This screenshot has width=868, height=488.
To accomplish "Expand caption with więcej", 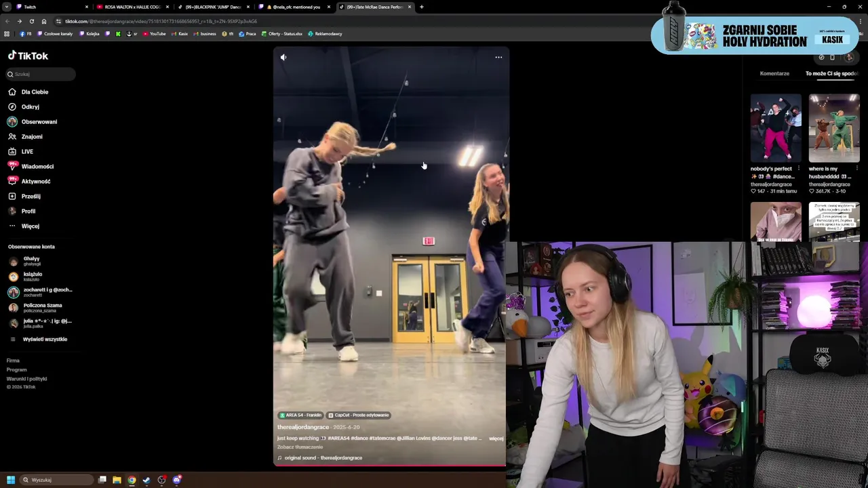I will (496, 439).
